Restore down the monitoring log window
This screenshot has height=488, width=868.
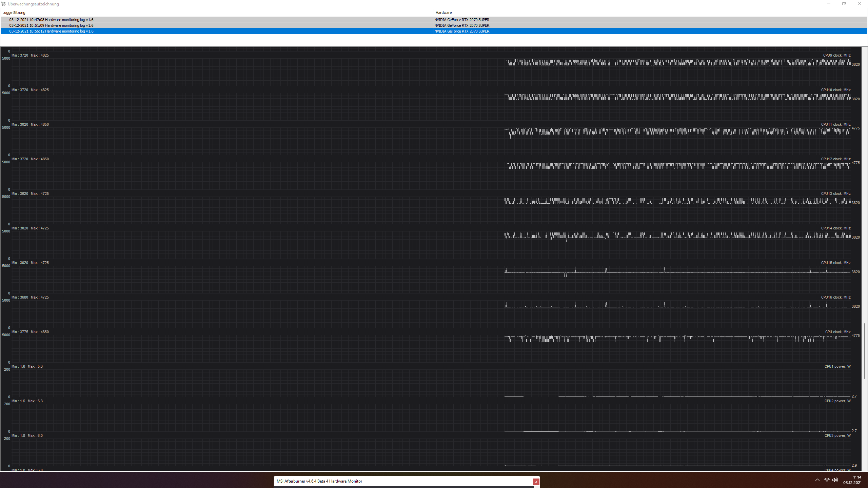(x=844, y=4)
